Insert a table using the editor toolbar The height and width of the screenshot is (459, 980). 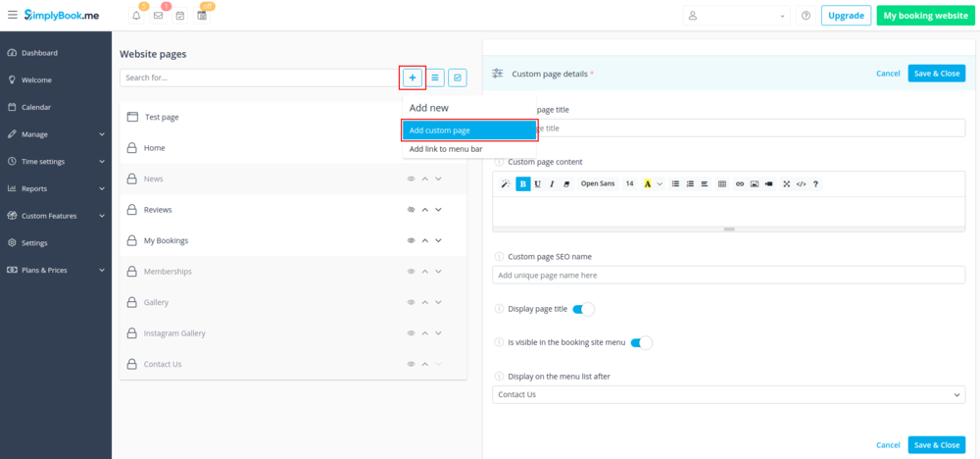point(722,183)
